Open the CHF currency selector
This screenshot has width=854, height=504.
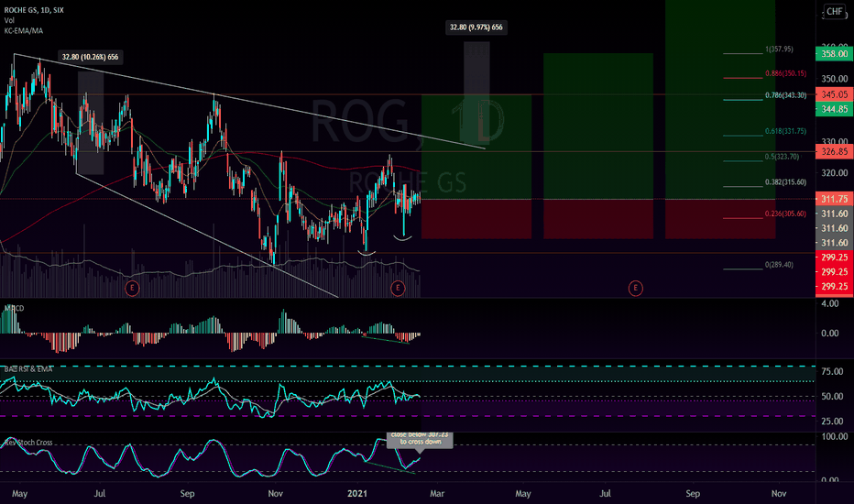[x=834, y=11]
